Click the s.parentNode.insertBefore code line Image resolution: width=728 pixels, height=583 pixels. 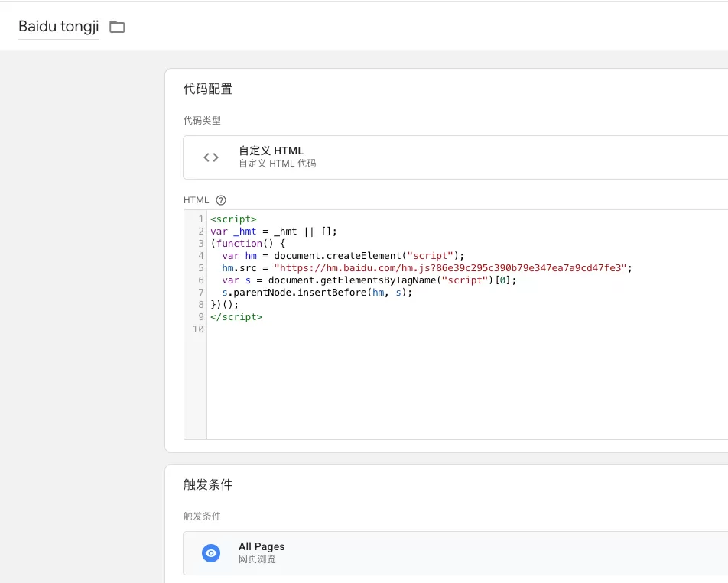(x=317, y=292)
